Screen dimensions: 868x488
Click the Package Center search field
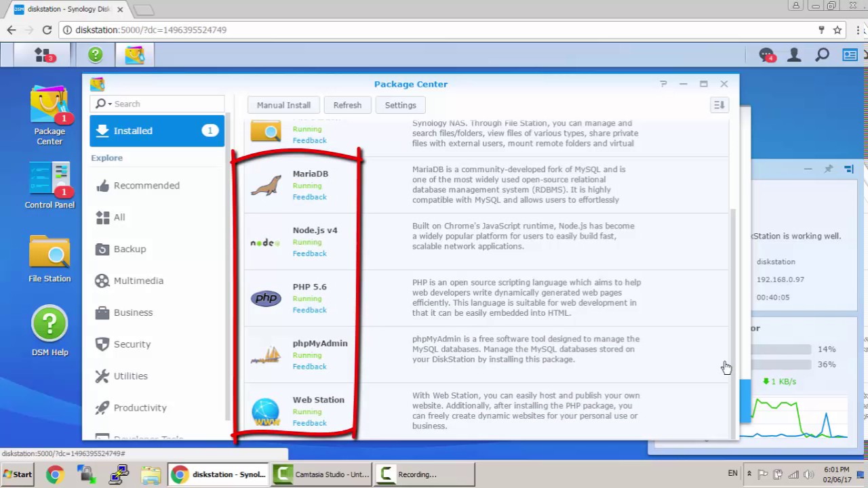(x=157, y=104)
